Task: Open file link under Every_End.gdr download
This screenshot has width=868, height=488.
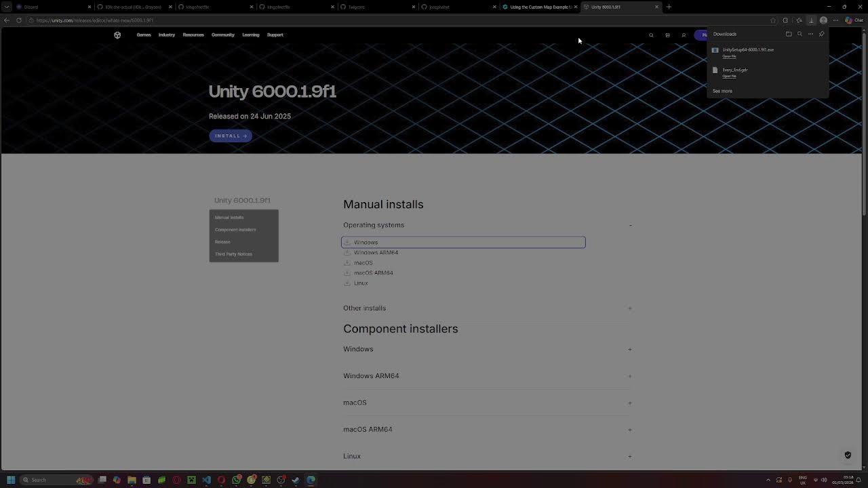Action: coord(729,76)
